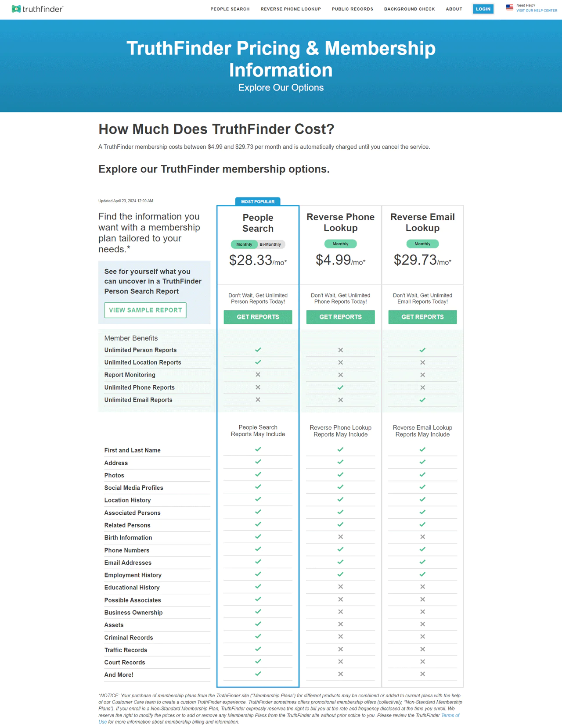Viewport: 562px width, 728px height.
Task: Click People Search X for Report Monitoring
Action: 258,375
